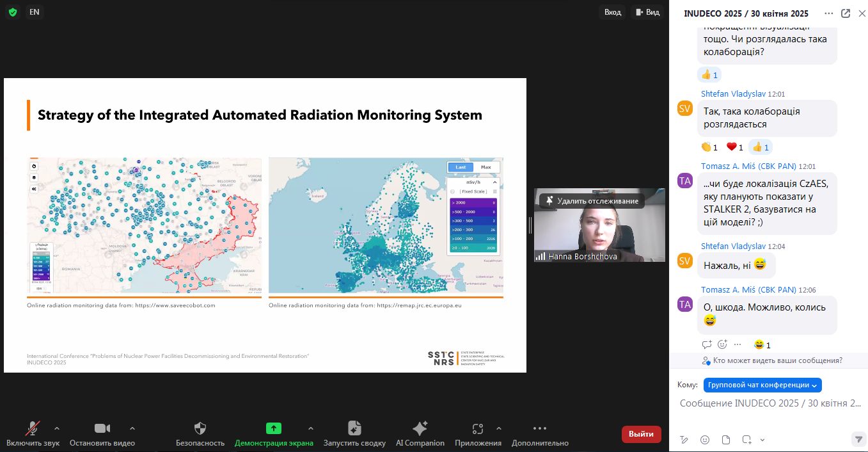The image size is (868, 452).
Task: Expand audio options arrow beside microphone
Action: click(57, 428)
